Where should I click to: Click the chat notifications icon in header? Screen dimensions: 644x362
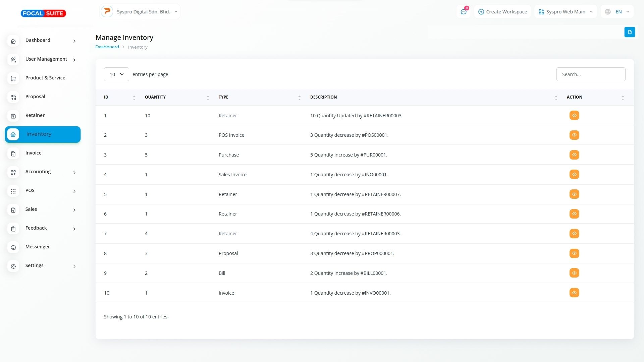point(464,12)
